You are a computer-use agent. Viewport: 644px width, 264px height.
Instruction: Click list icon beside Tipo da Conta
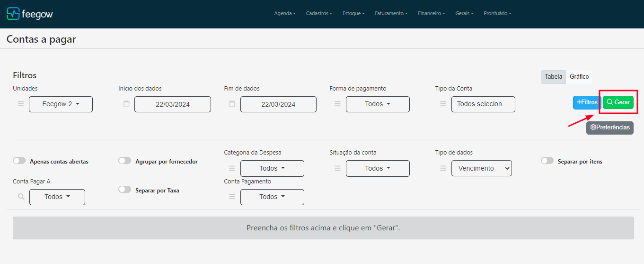(x=443, y=104)
